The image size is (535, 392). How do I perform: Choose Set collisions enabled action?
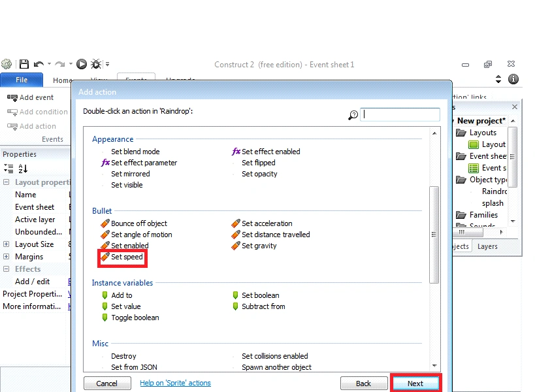274,356
